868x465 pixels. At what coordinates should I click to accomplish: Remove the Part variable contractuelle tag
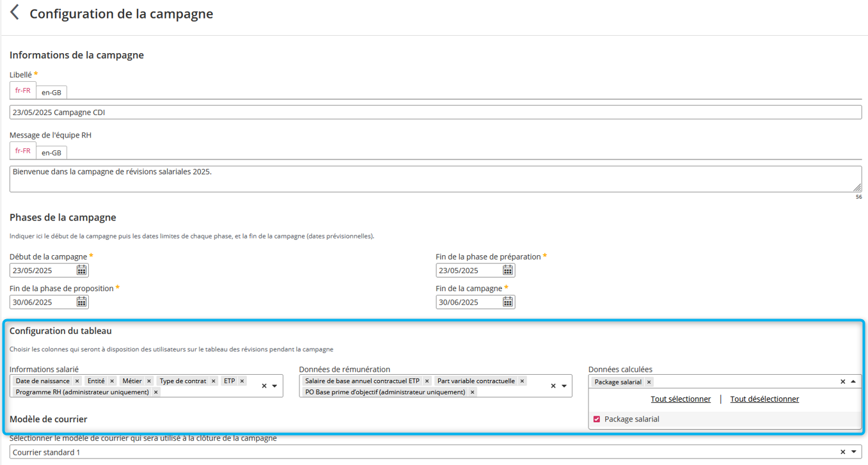click(x=522, y=381)
